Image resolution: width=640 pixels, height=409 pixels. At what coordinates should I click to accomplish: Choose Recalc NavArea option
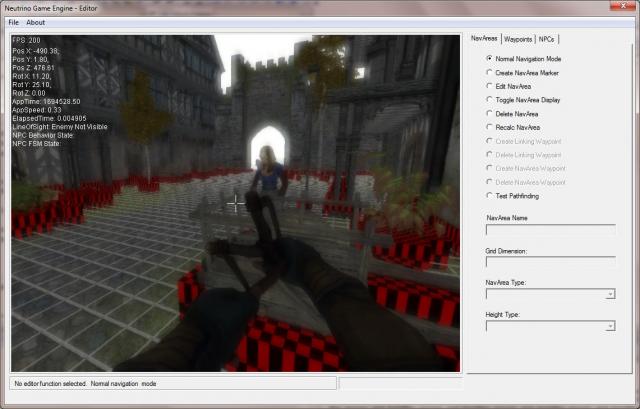pyautogui.click(x=489, y=127)
